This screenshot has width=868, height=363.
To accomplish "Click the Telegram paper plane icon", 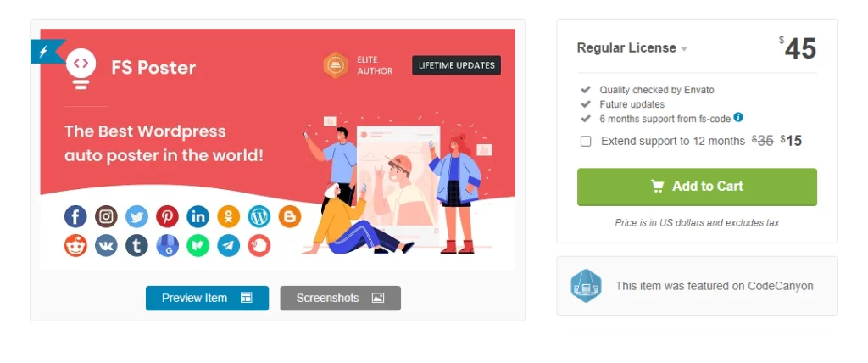I will point(229,245).
